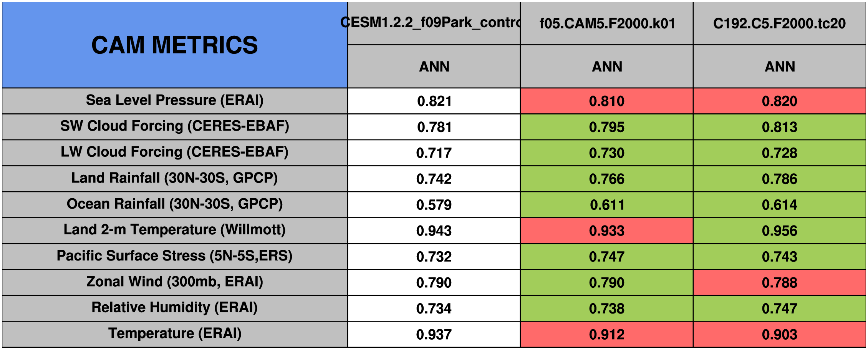Click the red 0.810 Sea Level Pressure cell

[x=607, y=101]
